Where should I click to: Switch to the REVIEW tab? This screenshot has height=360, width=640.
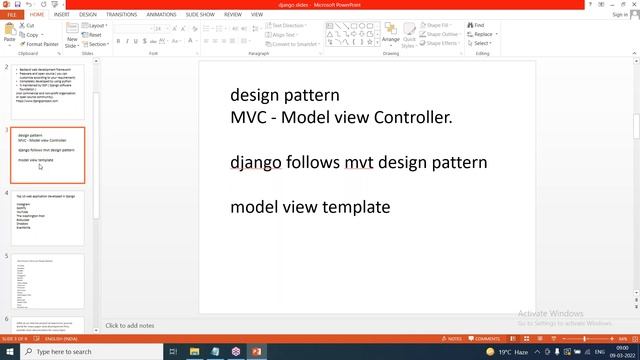point(233,15)
